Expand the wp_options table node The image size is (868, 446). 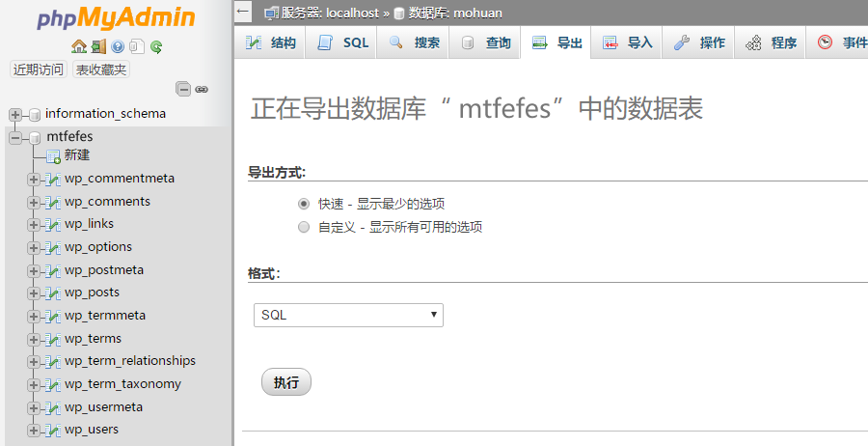click(x=34, y=247)
